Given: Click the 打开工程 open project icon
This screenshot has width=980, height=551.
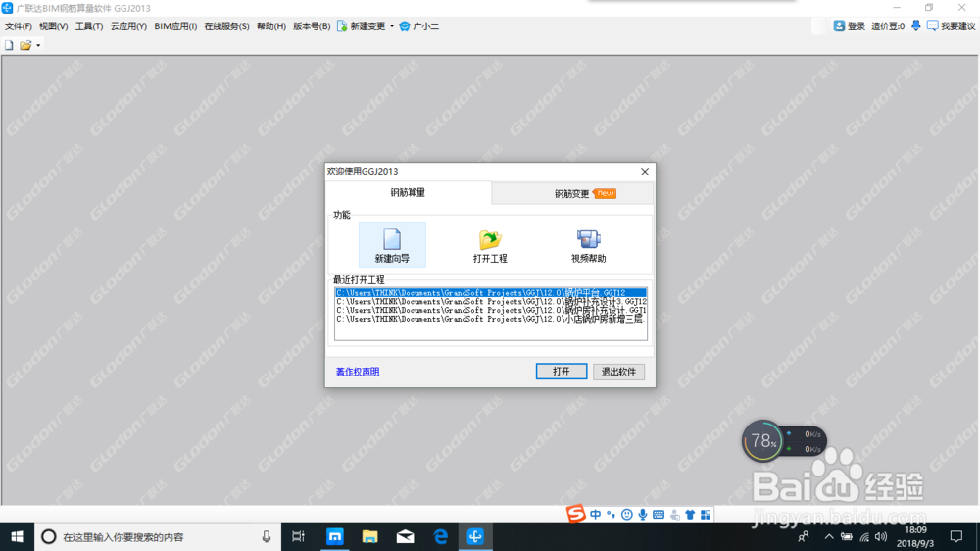Looking at the screenshot, I should (x=490, y=244).
